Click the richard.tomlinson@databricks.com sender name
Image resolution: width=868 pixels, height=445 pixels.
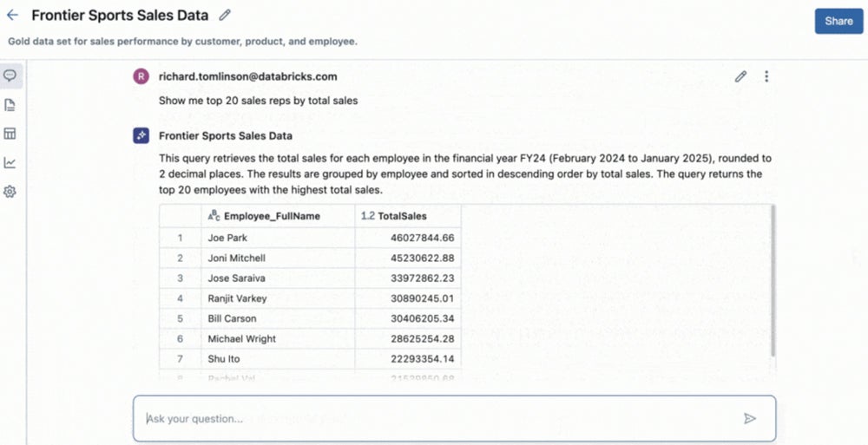248,76
